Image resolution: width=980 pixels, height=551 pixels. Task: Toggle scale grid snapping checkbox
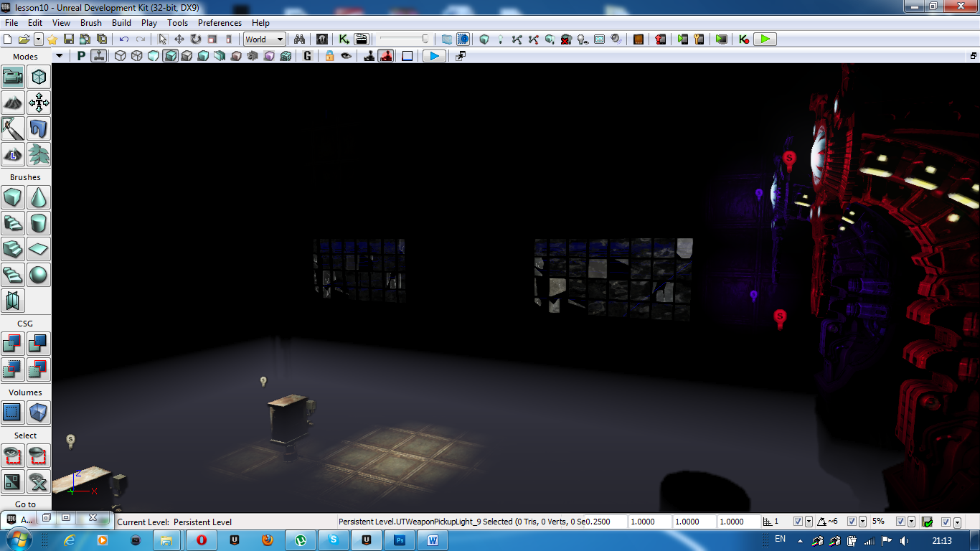900,522
